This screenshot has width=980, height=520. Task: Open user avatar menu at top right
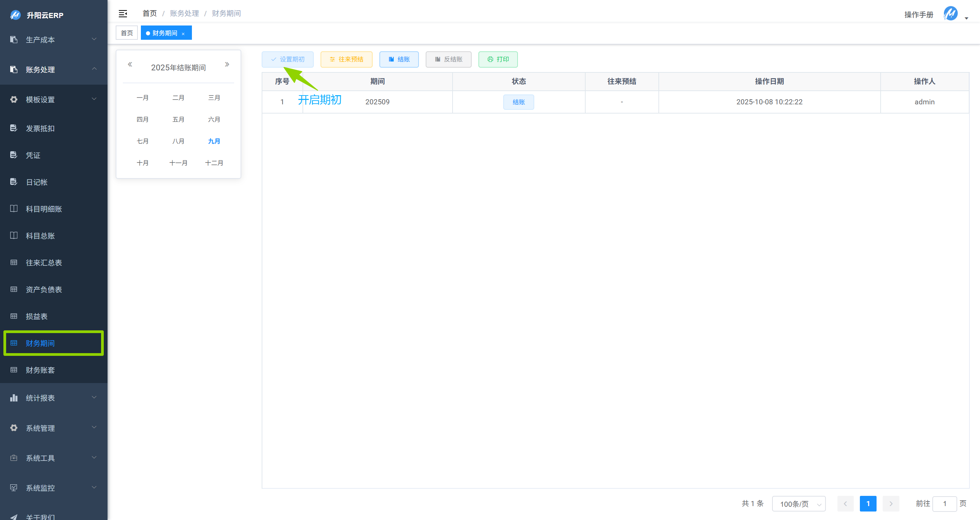[x=951, y=14]
